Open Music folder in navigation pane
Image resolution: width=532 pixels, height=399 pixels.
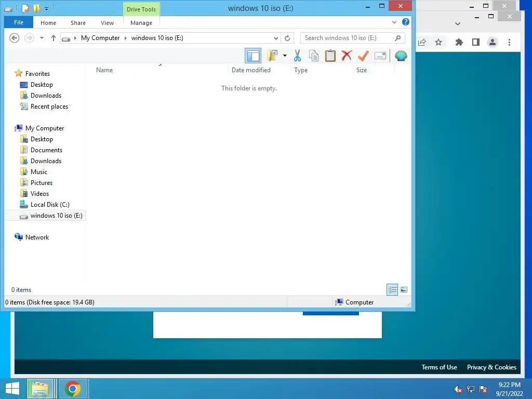[x=38, y=171]
